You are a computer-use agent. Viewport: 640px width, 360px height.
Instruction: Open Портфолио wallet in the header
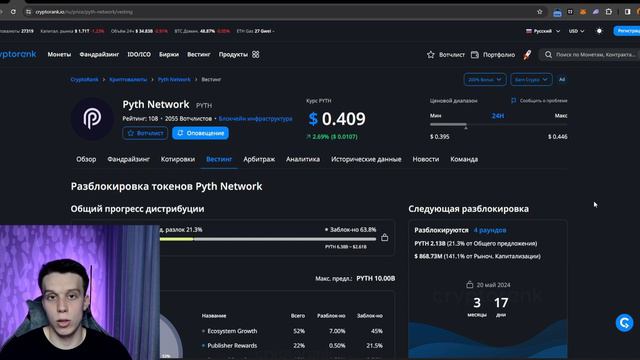[x=493, y=55]
